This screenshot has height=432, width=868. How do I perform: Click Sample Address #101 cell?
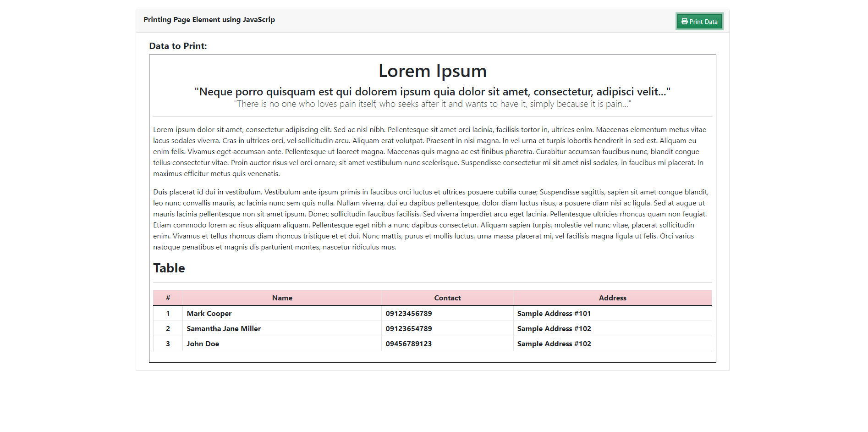(554, 313)
